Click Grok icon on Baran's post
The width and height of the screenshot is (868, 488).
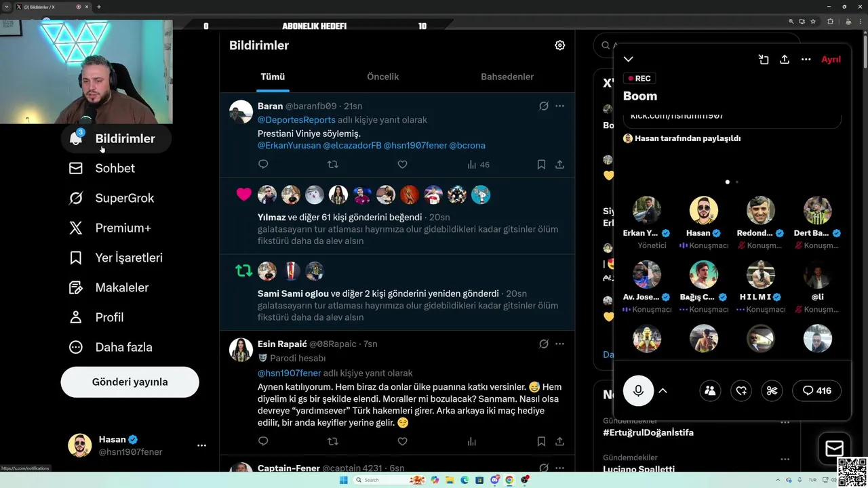(543, 106)
